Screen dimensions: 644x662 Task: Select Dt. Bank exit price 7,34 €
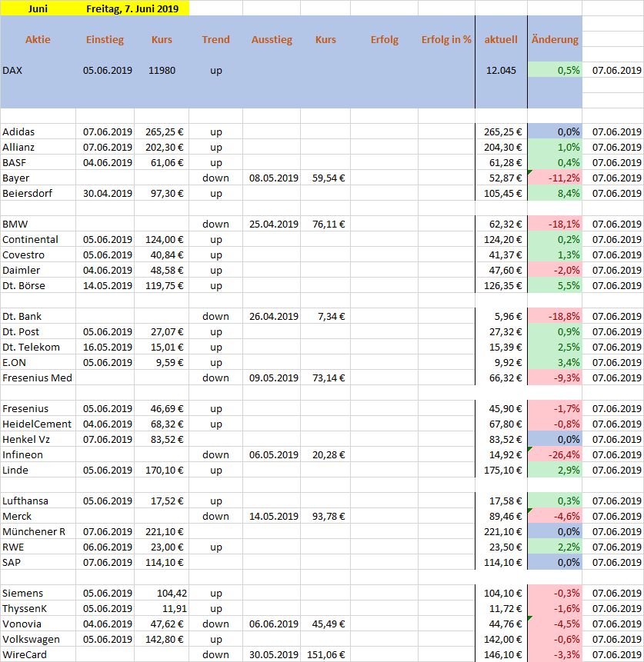pyautogui.click(x=326, y=316)
